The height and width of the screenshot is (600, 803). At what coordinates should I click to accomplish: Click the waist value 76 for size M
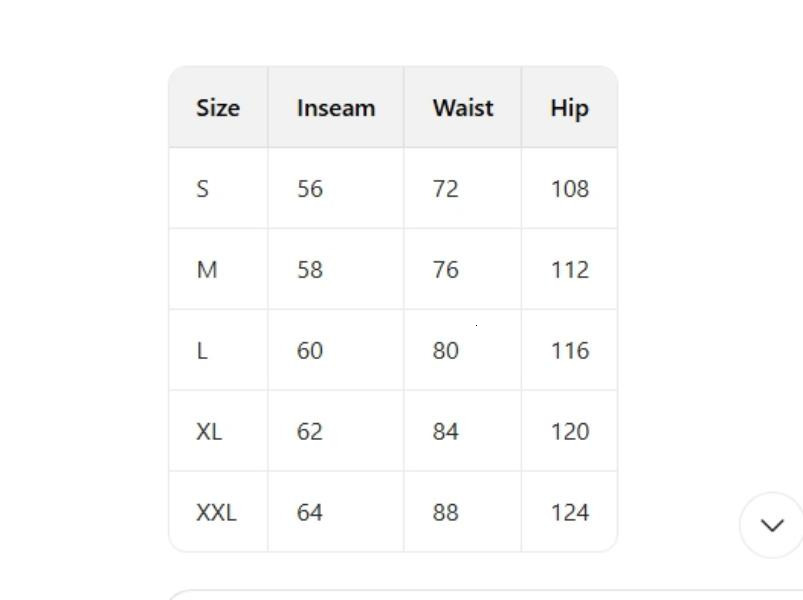445,269
